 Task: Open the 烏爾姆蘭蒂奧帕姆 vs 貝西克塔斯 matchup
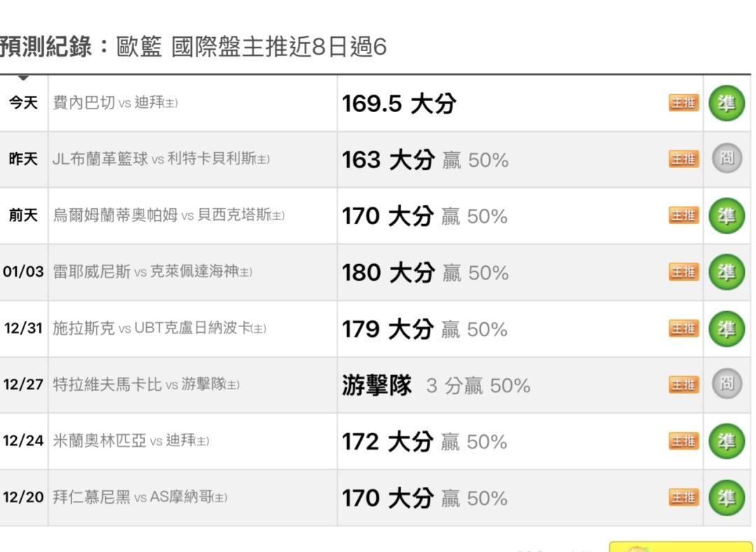tap(169, 216)
